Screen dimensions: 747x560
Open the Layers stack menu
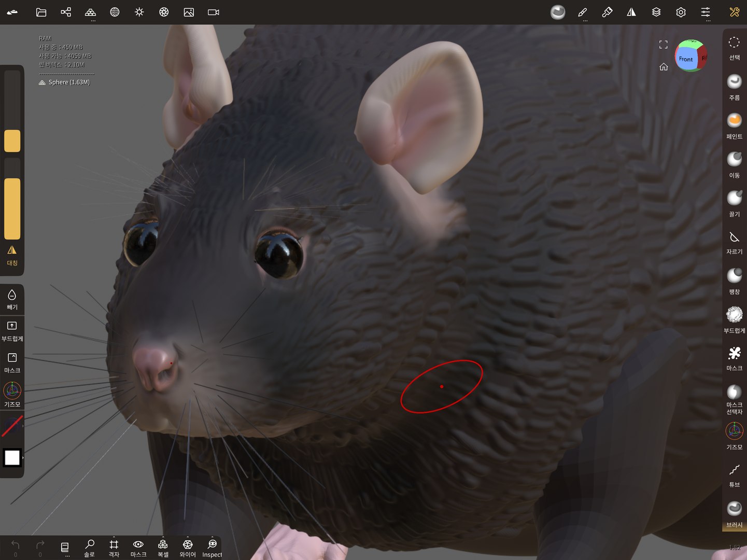click(656, 12)
